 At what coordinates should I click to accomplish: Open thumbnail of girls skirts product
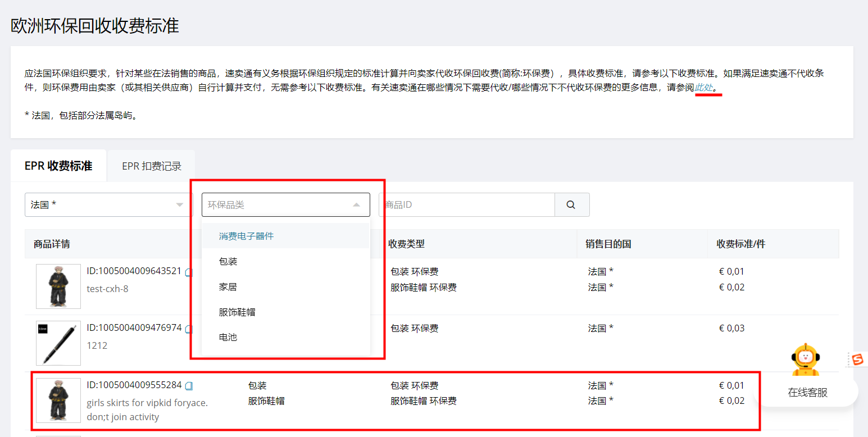tap(58, 400)
